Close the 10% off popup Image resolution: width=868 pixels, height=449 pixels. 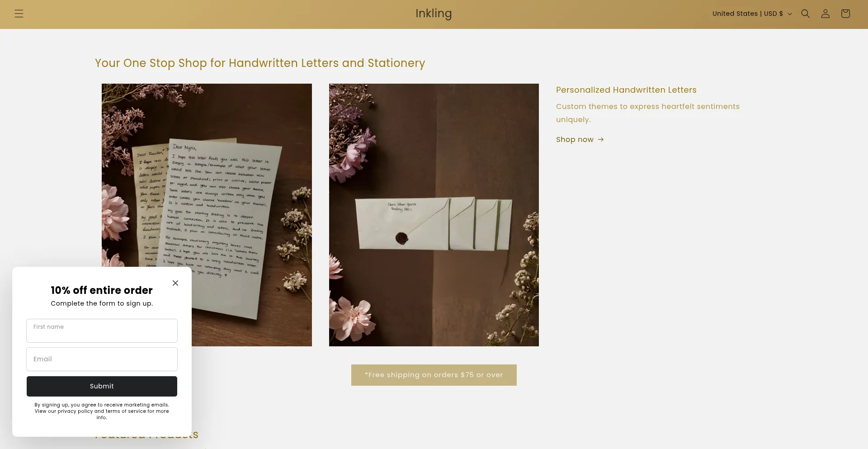click(x=175, y=283)
